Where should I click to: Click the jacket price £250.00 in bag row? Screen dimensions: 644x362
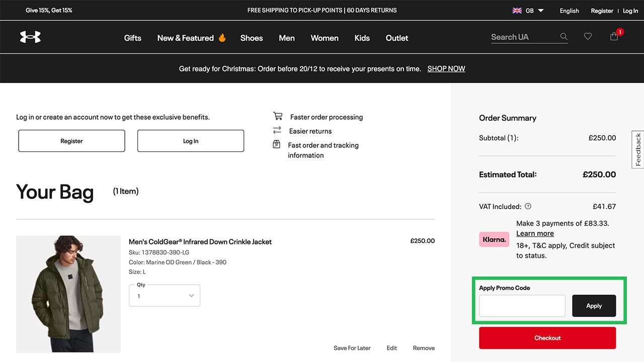click(x=423, y=241)
